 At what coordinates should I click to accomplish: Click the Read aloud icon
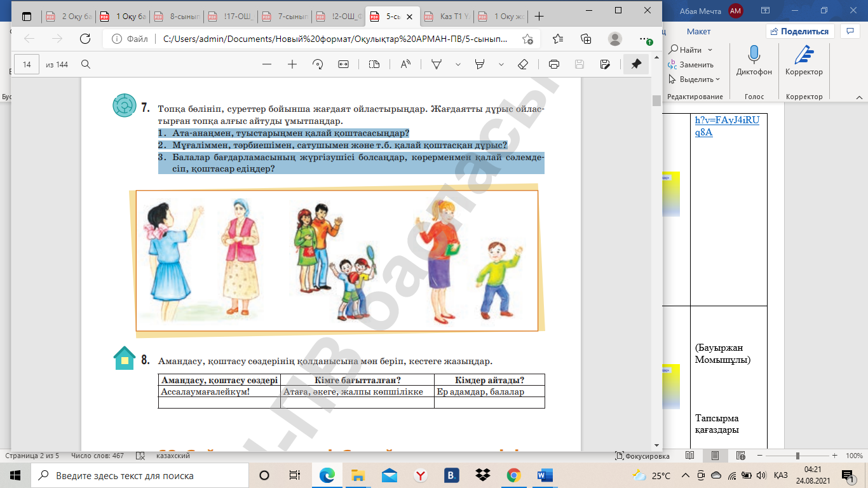tap(405, 64)
